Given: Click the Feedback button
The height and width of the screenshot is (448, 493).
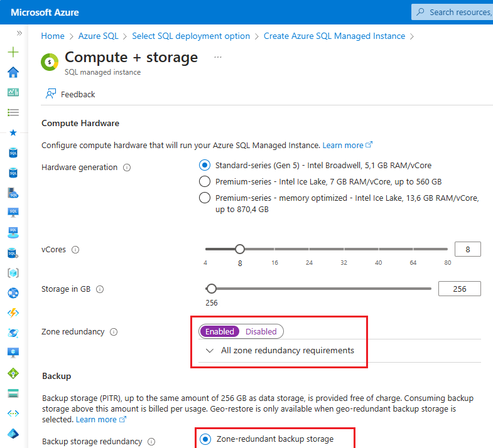Looking at the screenshot, I should pos(70,94).
